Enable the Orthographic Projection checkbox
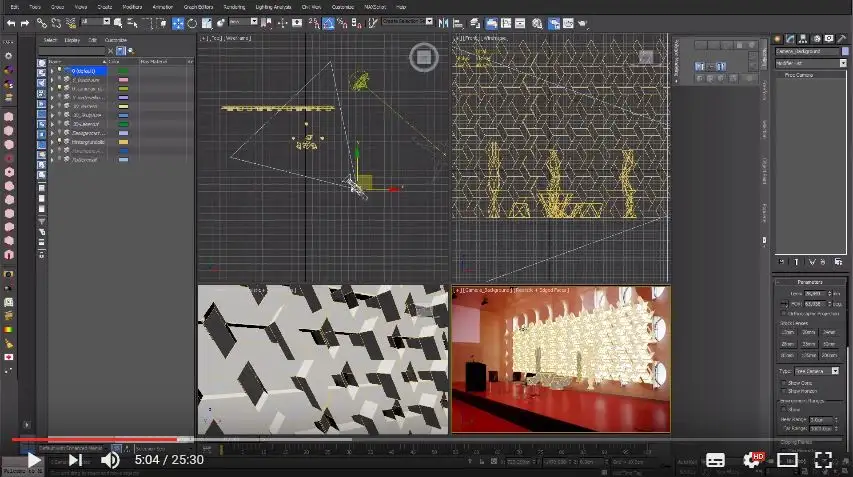 (x=784, y=313)
